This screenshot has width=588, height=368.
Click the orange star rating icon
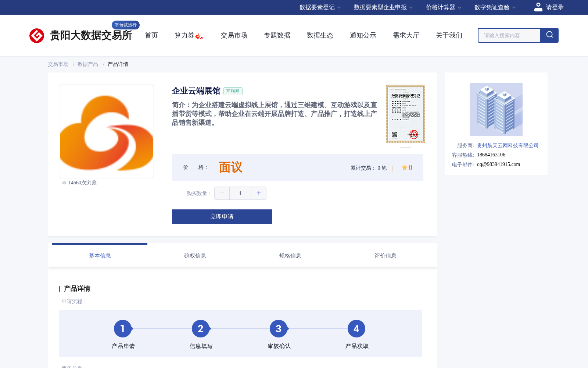click(x=404, y=167)
